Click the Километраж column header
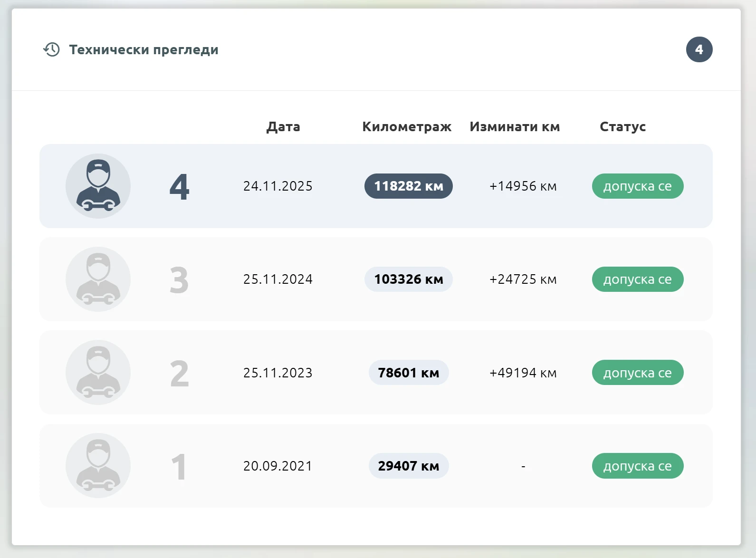Screen dimensions: 756x558 pyautogui.click(x=407, y=126)
